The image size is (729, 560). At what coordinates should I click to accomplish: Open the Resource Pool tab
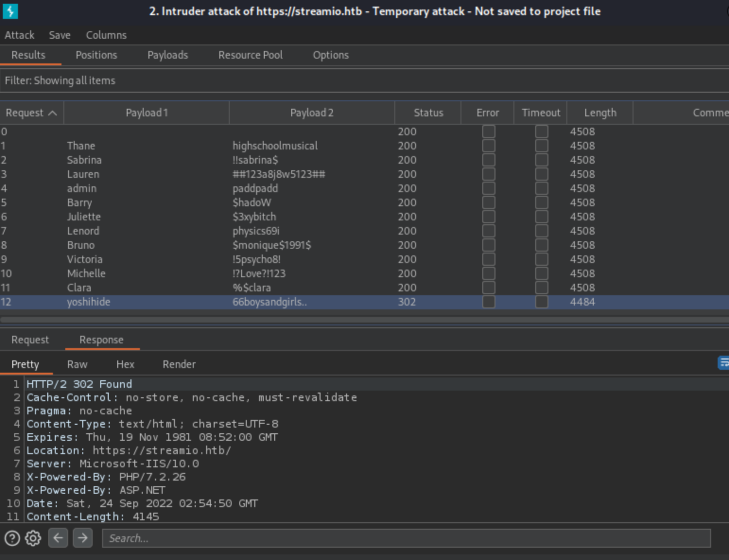(251, 55)
